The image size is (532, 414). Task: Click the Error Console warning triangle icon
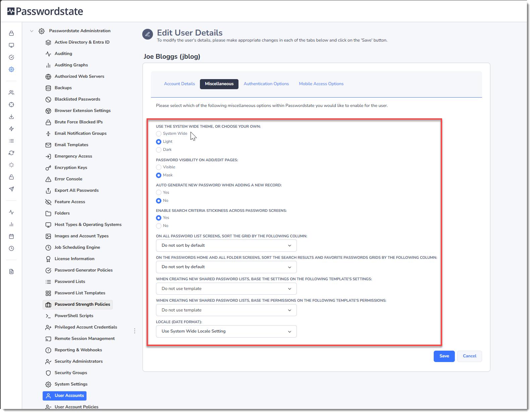coord(48,179)
